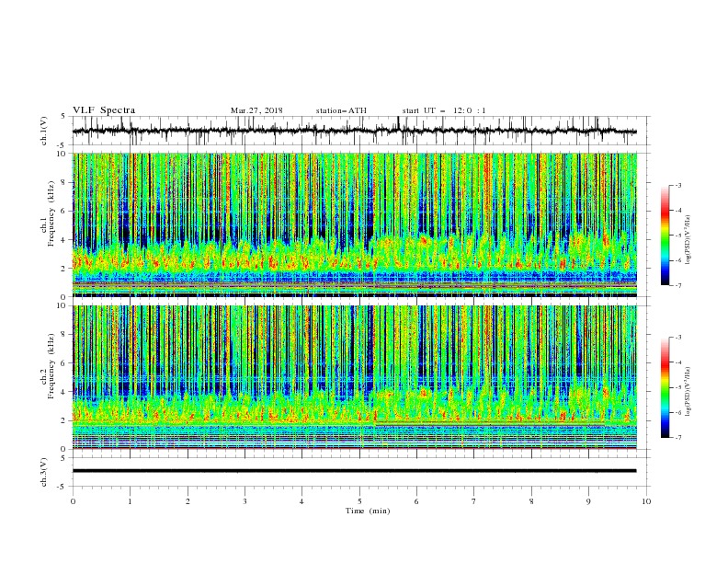Click the "-7" label on ch.1 colorbar
728x563 pixels.
pos(678,286)
